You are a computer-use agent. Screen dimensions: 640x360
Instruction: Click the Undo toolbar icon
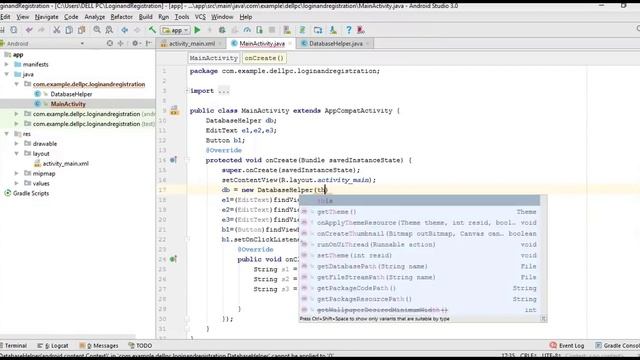29,30
